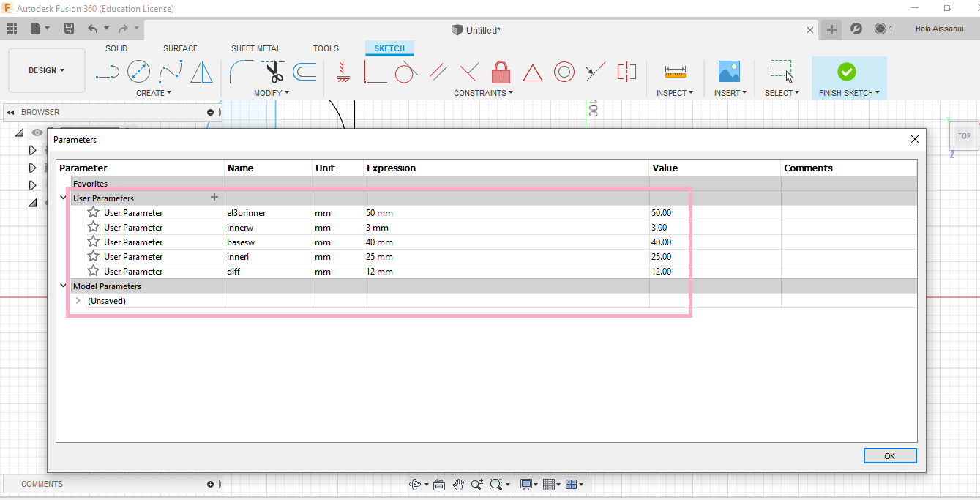Select the Fillet tool in Modify
Viewport: 980px width, 500px height.
pyautogui.click(x=241, y=72)
